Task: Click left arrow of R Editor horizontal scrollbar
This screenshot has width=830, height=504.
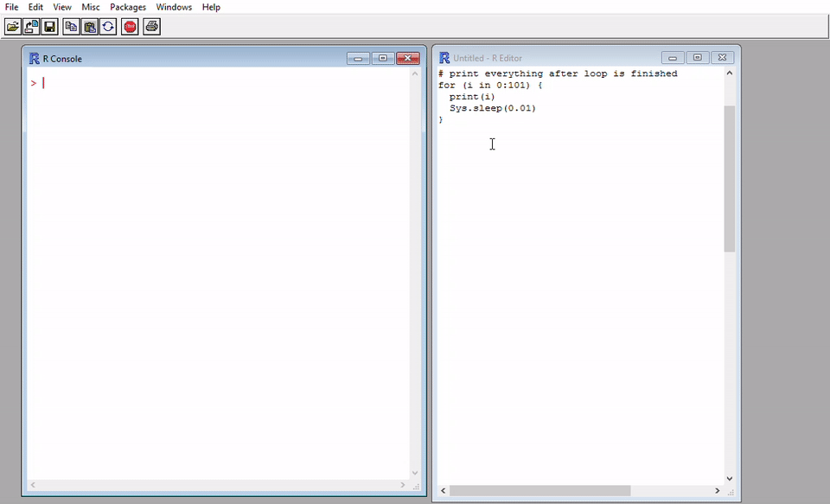Action: coord(443,491)
